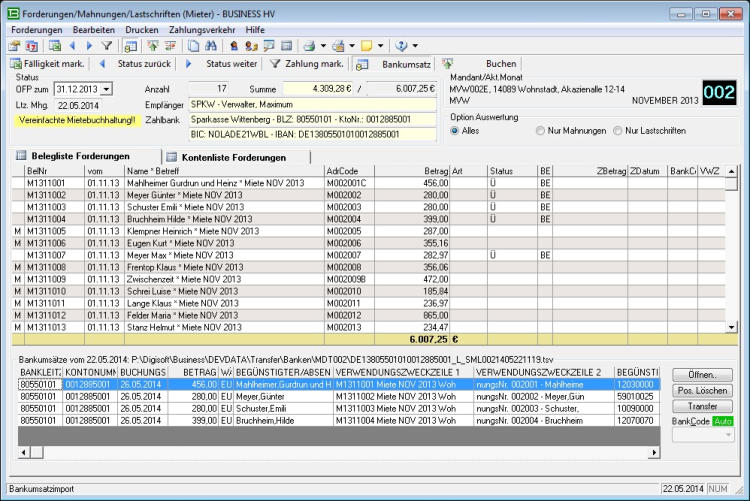The width and height of the screenshot is (750, 501).
Task: Select the Nur Lastschriften radio option
Action: click(x=619, y=131)
